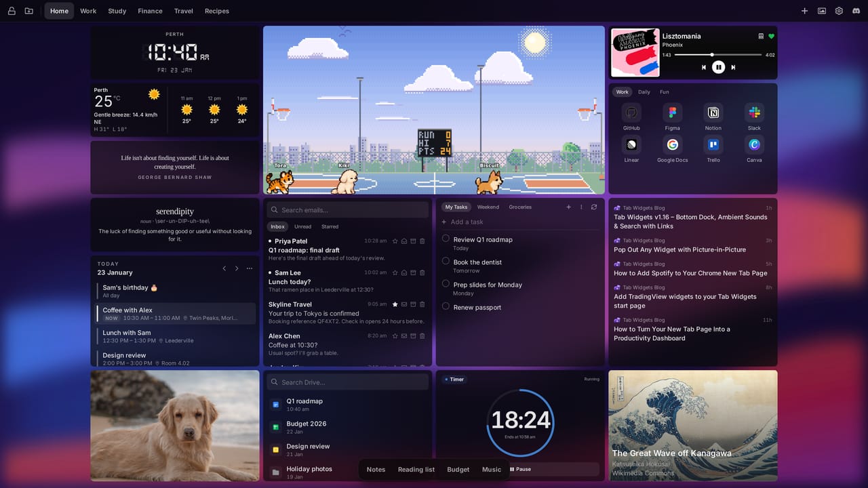
Task: Select the Groceries task list tab
Action: pos(520,207)
